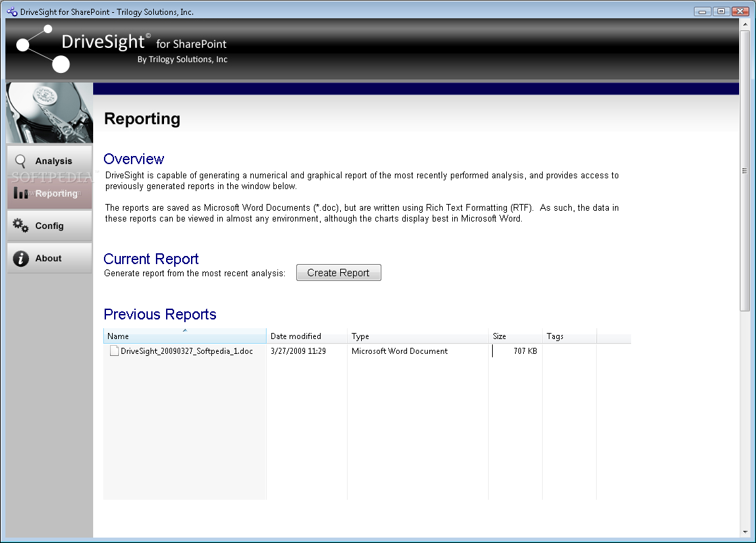Image resolution: width=756 pixels, height=543 pixels.
Task: Switch to the Analysis tab label
Action: 53,161
